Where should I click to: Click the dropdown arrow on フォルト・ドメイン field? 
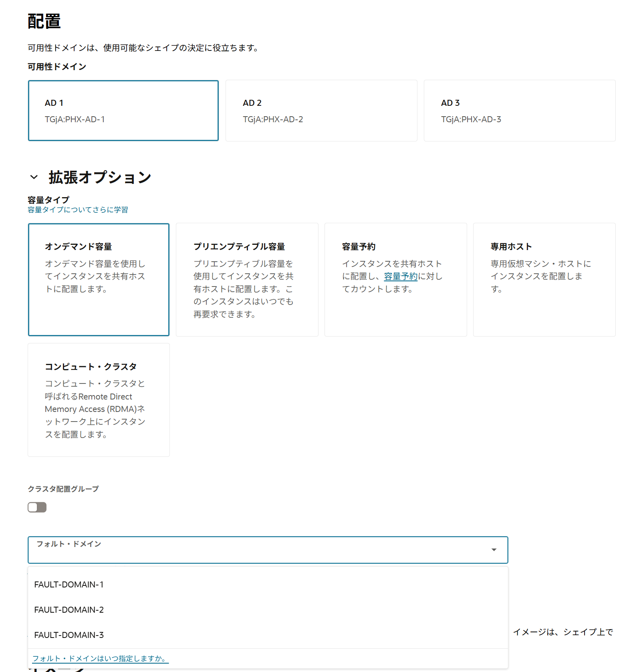pos(494,549)
